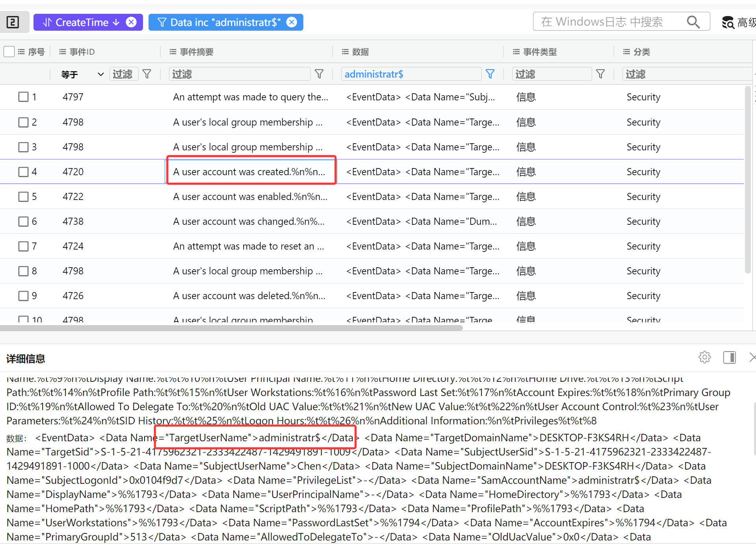Sort by the 事件类型 column header
Image resolution: width=756 pixels, height=544 pixels.
(540, 52)
